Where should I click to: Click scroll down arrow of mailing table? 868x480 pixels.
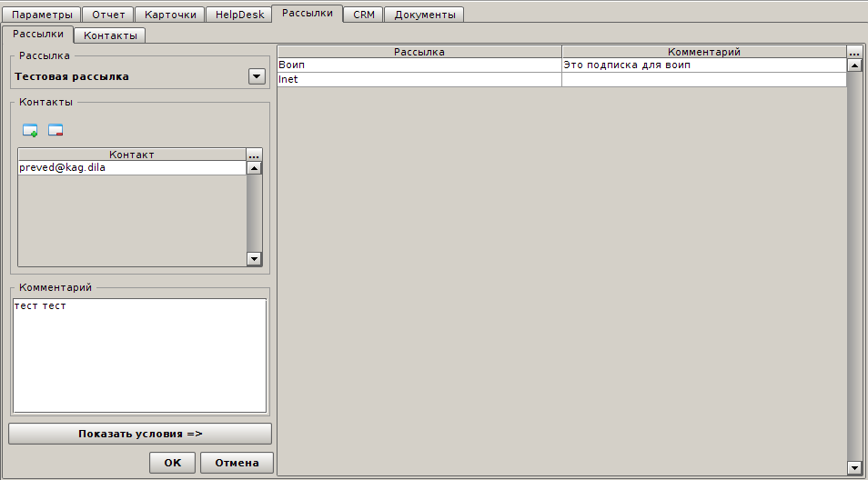tap(853, 467)
